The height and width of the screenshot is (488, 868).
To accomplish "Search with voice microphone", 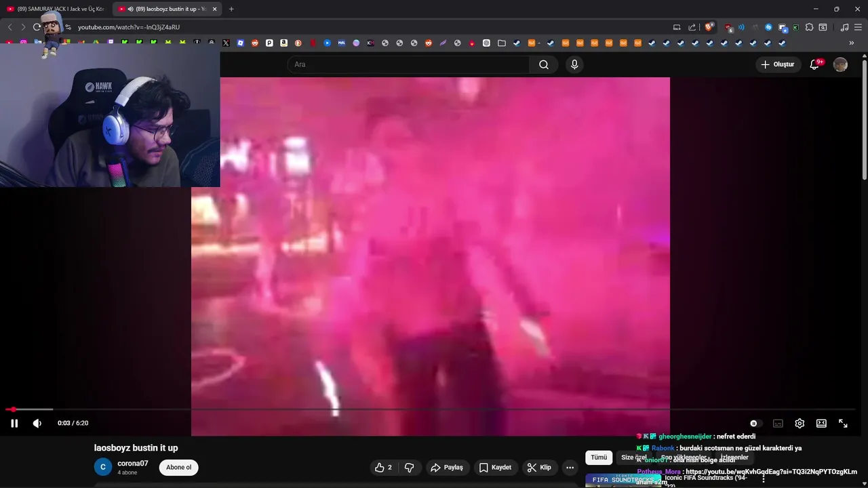I will point(574,64).
